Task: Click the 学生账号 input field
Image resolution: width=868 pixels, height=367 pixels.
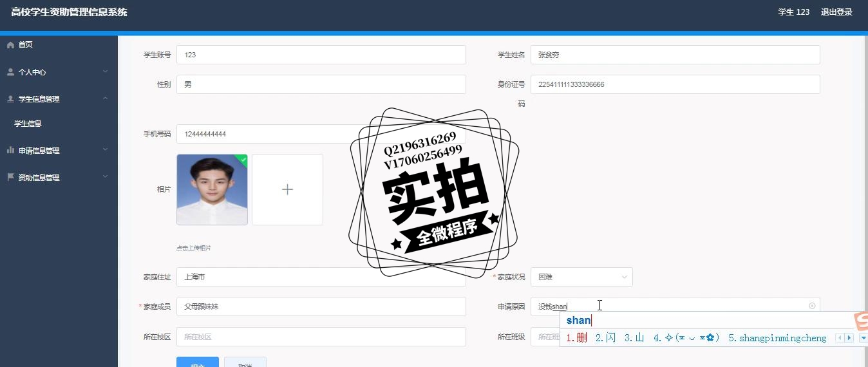Action: pos(321,55)
